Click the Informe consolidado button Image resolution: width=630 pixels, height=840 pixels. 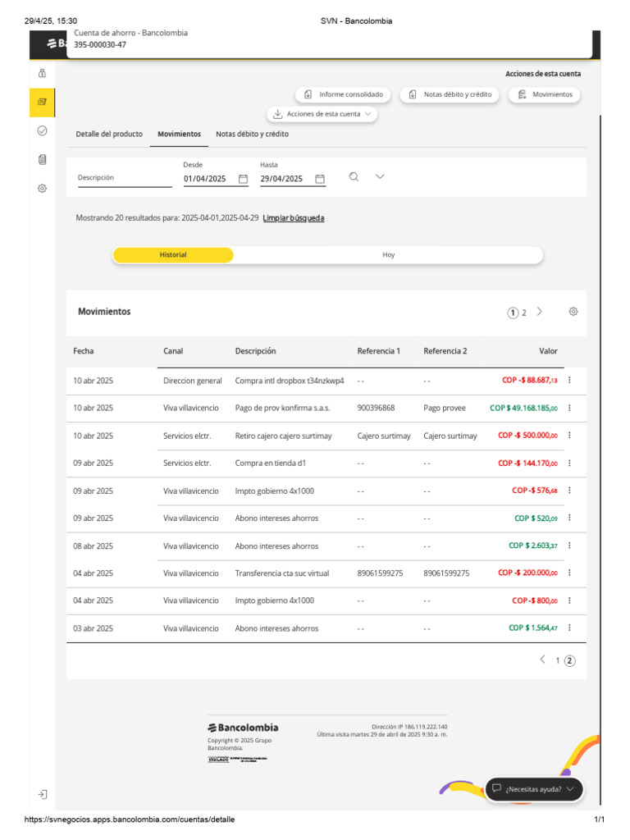[344, 94]
